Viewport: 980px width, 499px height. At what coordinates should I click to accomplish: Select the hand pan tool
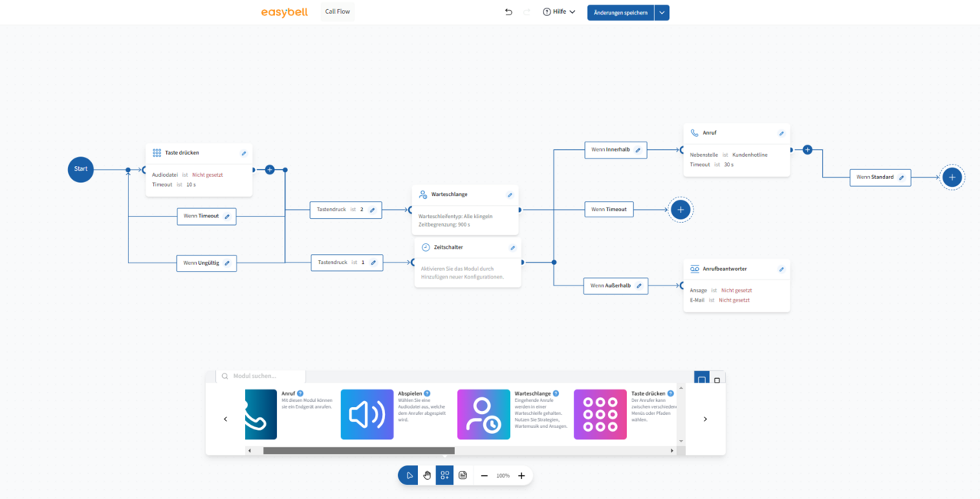pyautogui.click(x=427, y=475)
